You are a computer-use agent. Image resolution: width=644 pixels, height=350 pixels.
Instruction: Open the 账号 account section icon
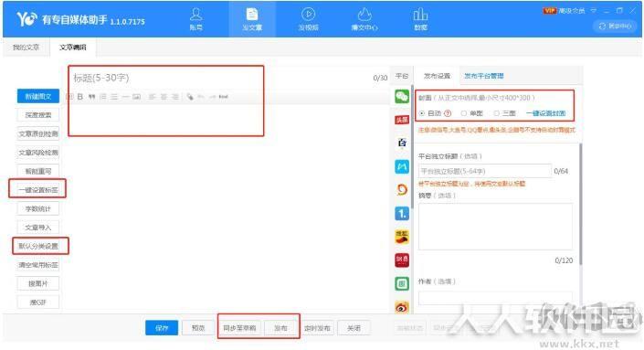(x=195, y=19)
